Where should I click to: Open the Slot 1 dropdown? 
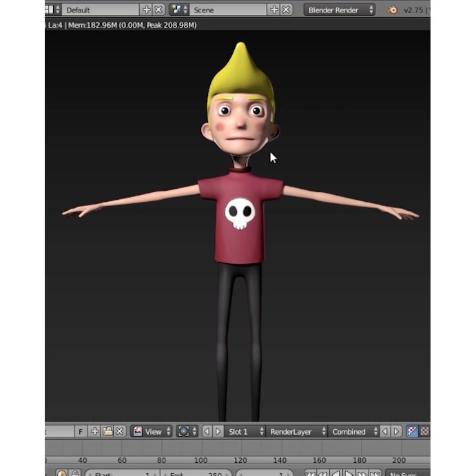[x=246, y=431]
